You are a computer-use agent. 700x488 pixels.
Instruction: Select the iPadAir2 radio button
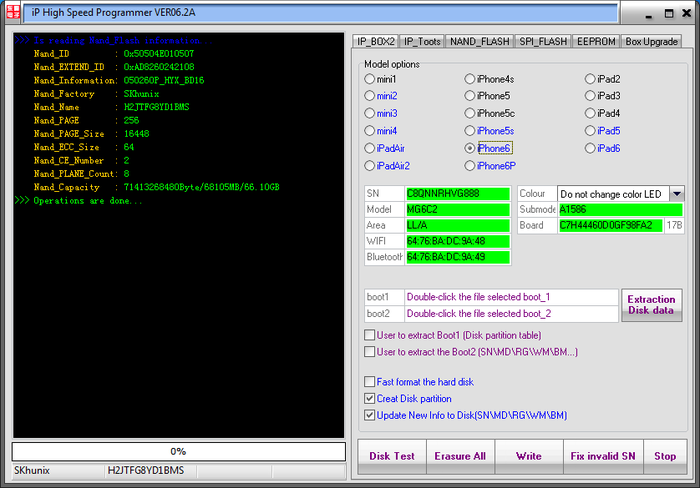370,166
